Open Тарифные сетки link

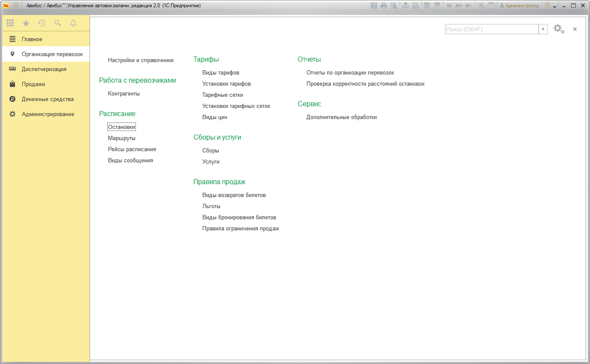pos(223,95)
